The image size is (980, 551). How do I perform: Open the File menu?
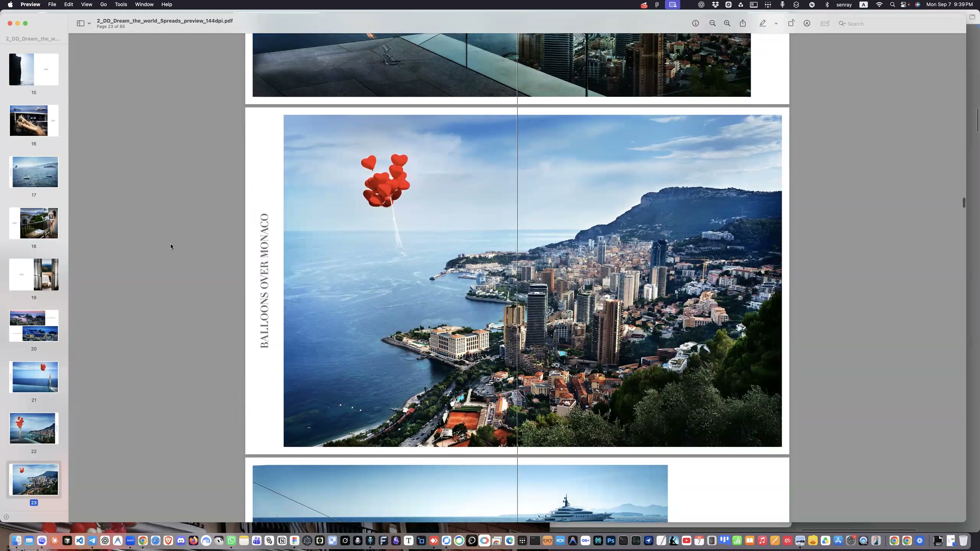pyautogui.click(x=52, y=5)
